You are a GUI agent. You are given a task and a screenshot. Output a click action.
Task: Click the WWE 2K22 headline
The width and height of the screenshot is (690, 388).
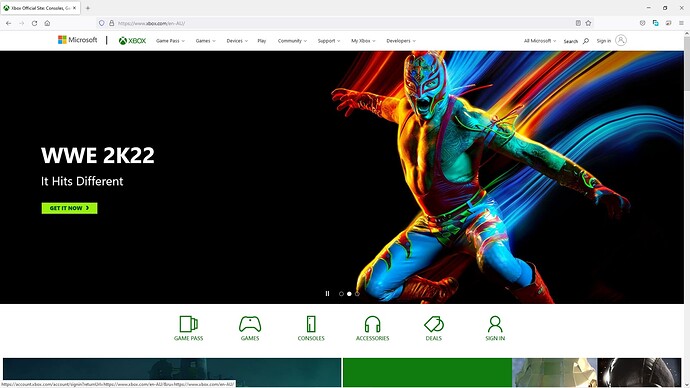(x=98, y=155)
